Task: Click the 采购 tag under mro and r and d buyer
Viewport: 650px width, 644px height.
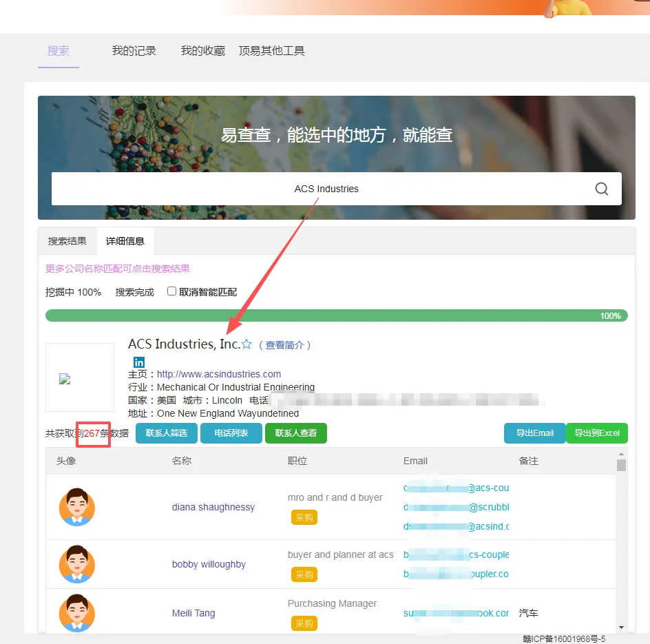Action: (x=304, y=517)
